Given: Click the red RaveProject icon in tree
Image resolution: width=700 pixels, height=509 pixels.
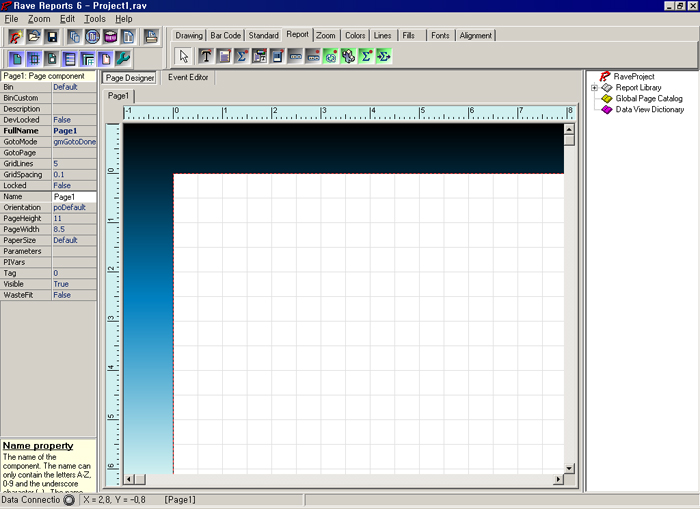Looking at the screenshot, I should point(605,76).
